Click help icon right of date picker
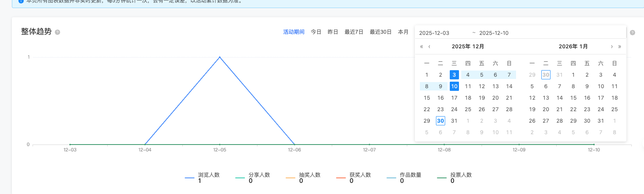Viewport: 644px width, 194px height. (x=633, y=33)
